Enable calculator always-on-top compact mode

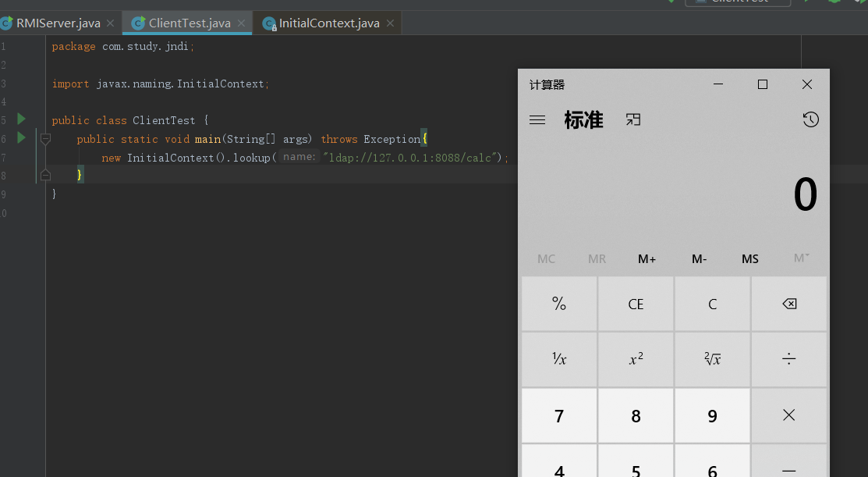pyautogui.click(x=632, y=119)
